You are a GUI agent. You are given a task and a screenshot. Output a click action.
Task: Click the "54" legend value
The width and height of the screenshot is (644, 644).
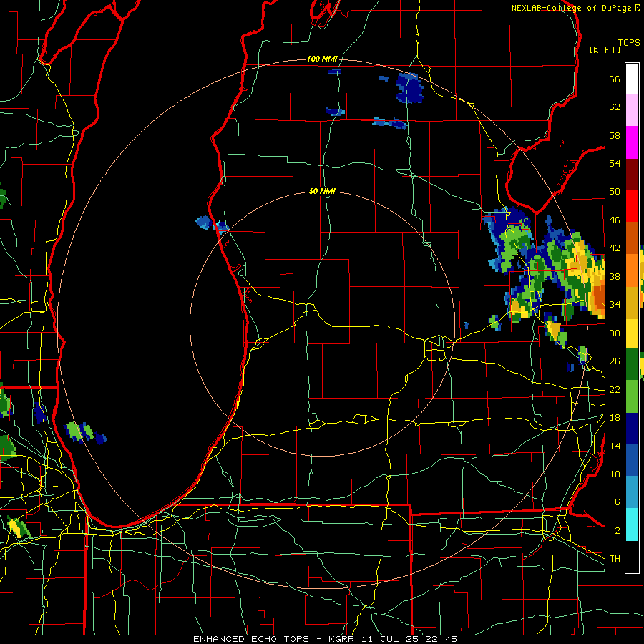(x=615, y=163)
